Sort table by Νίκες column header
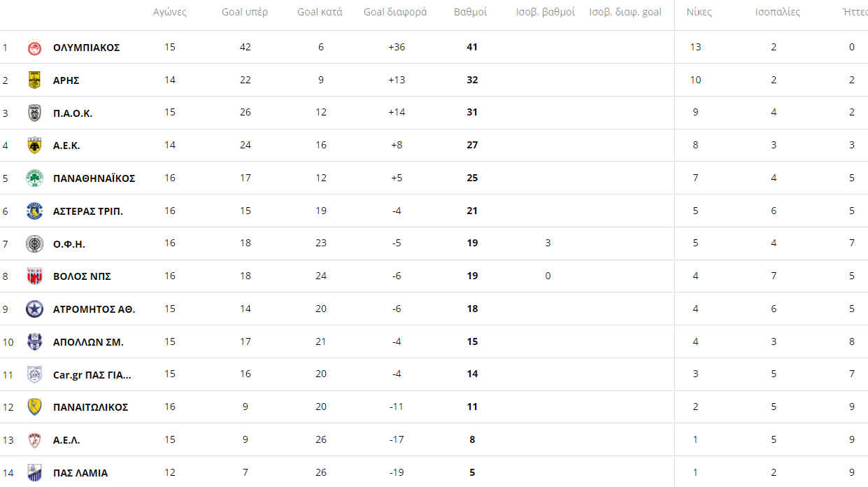The height and width of the screenshot is (487, 868). tap(699, 12)
